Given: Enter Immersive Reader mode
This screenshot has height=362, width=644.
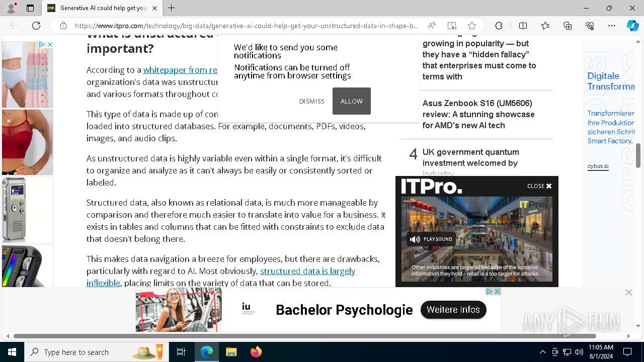Looking at the screenshot, I should click(x=452, y=26).
